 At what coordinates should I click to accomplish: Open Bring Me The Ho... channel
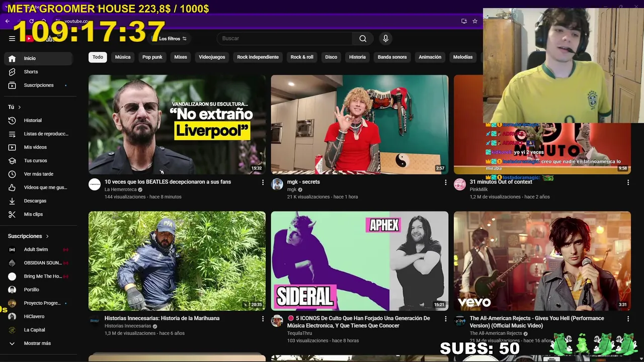tap(38, 277)
